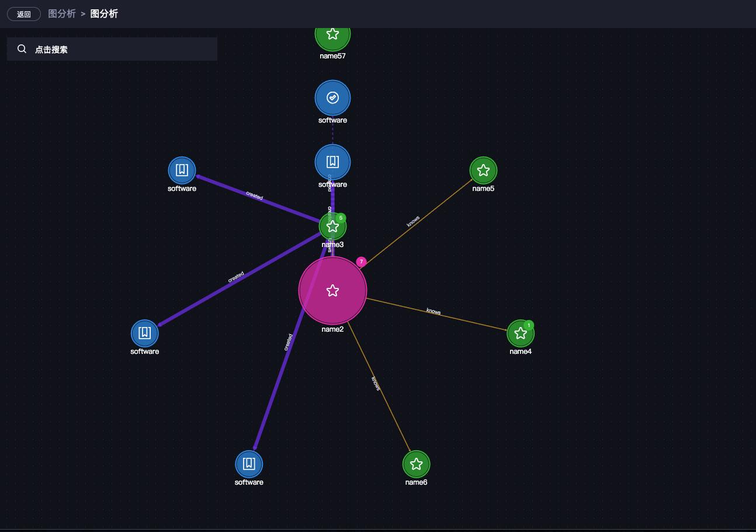Expand name2's hidden neighbors via the 7 badge

click(361, 262)
